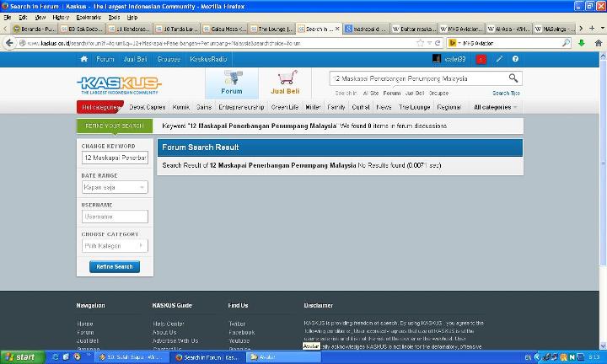This screenshot has width=607, height=364.
Task: Click the magnifier in Firefox search bar
Action: click(x=566, y=42)
